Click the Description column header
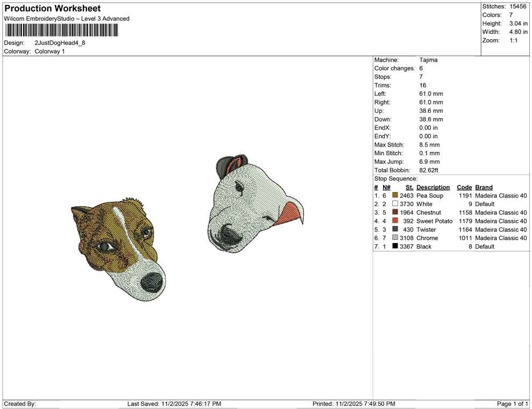The height and width of the screenshot is (409, 532). coord(433,187)
